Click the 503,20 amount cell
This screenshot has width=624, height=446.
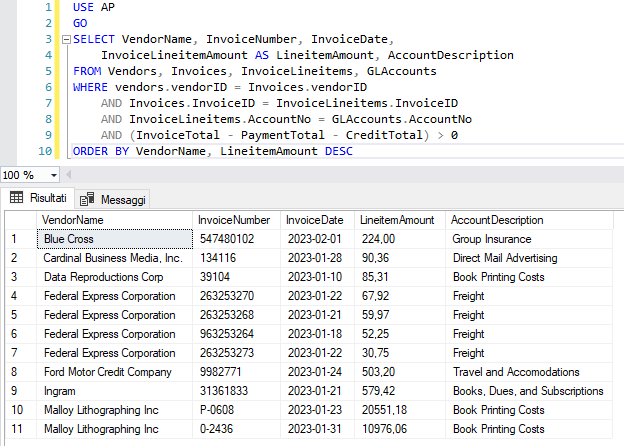coord(400,372)
